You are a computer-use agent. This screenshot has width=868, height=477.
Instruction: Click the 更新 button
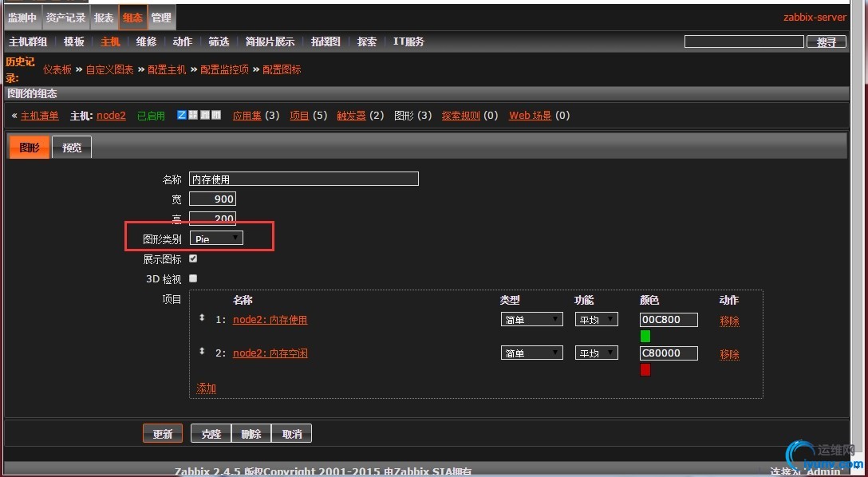(x=163, y=433)
